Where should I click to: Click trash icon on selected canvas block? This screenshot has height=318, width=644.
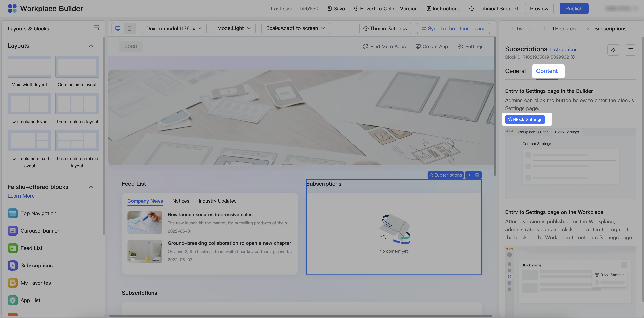pyautogui.click(x=477, y=175)
